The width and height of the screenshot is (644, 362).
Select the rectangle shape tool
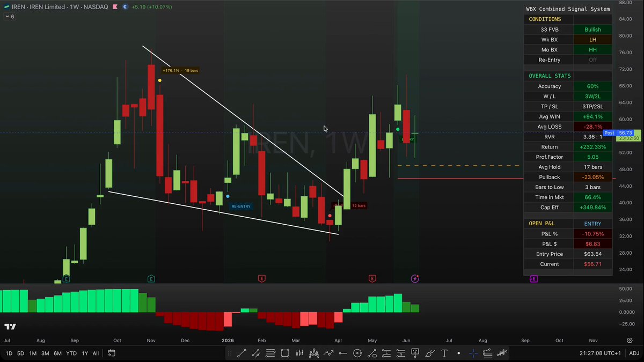[x=284, y=353]
